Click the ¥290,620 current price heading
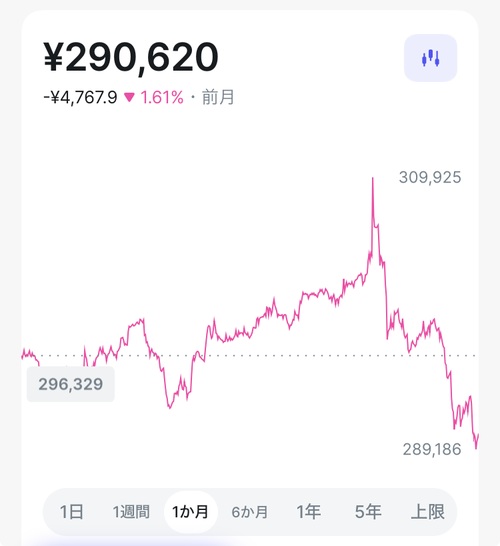Viewport: 500px width, 546px height. 131,57
